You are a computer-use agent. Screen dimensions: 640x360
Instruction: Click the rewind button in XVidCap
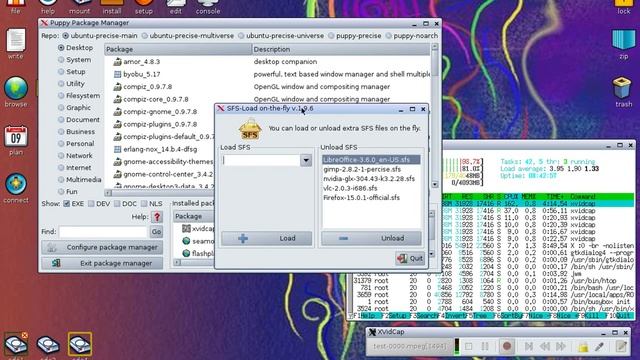tap(545, 347)
